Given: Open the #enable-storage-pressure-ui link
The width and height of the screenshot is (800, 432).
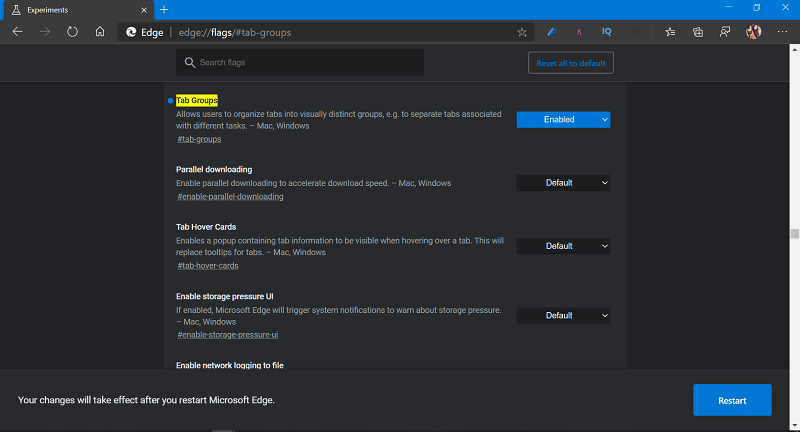Looking at the screenshot, I should point(228,335).
